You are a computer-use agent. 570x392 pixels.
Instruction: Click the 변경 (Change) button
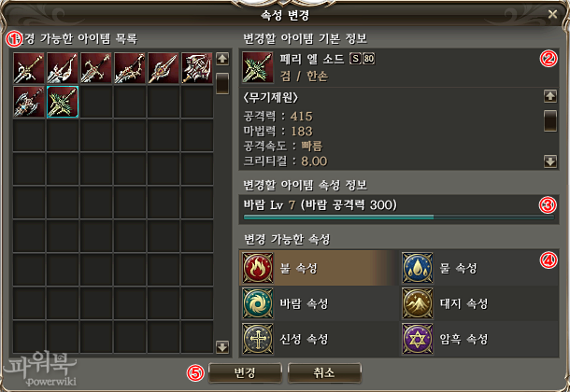tap(245, 372)
